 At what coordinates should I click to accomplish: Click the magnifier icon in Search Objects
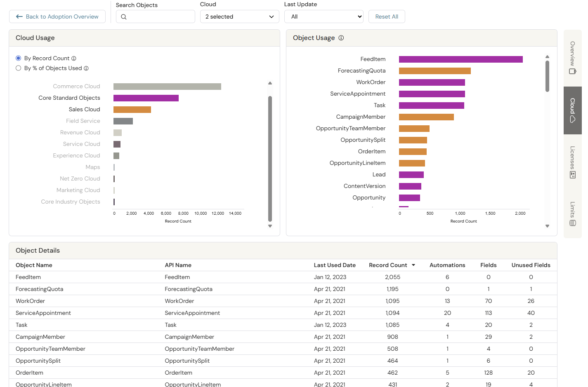click(124, 17)
